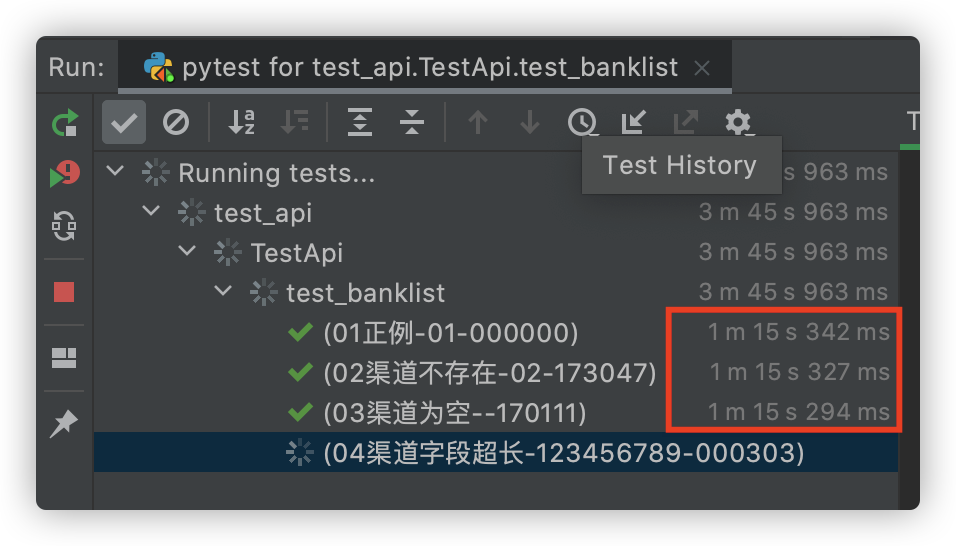Click the Rerun tests icon

[x=65, y=122]
